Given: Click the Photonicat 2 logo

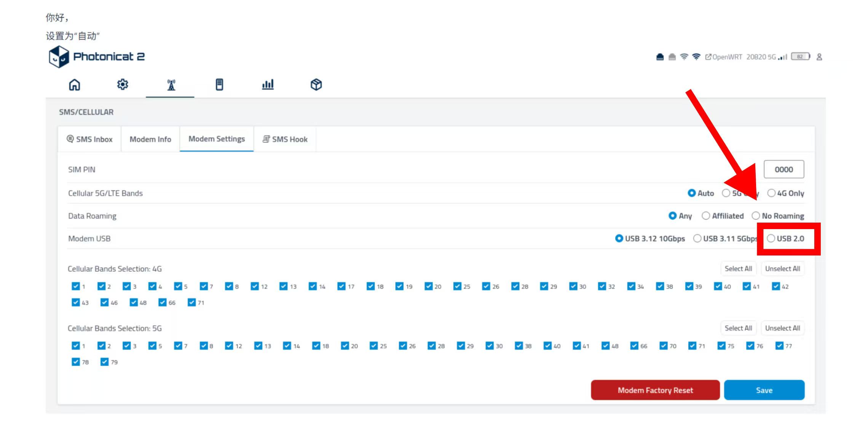Looking at the screenshot, I should point(97,57).
